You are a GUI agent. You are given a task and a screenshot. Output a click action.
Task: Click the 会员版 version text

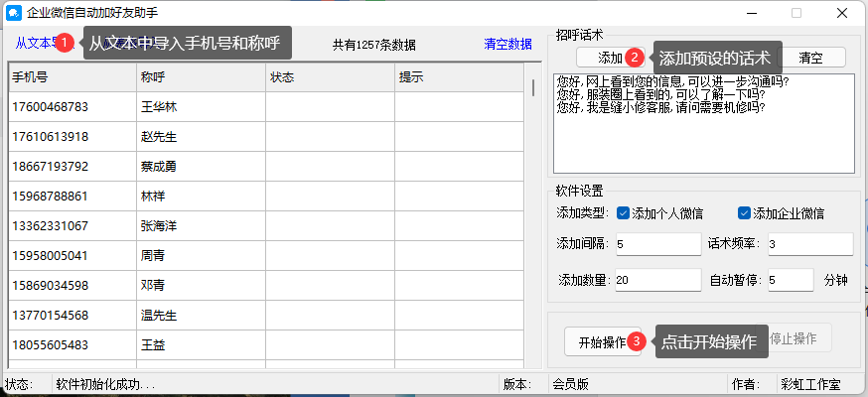571,384
